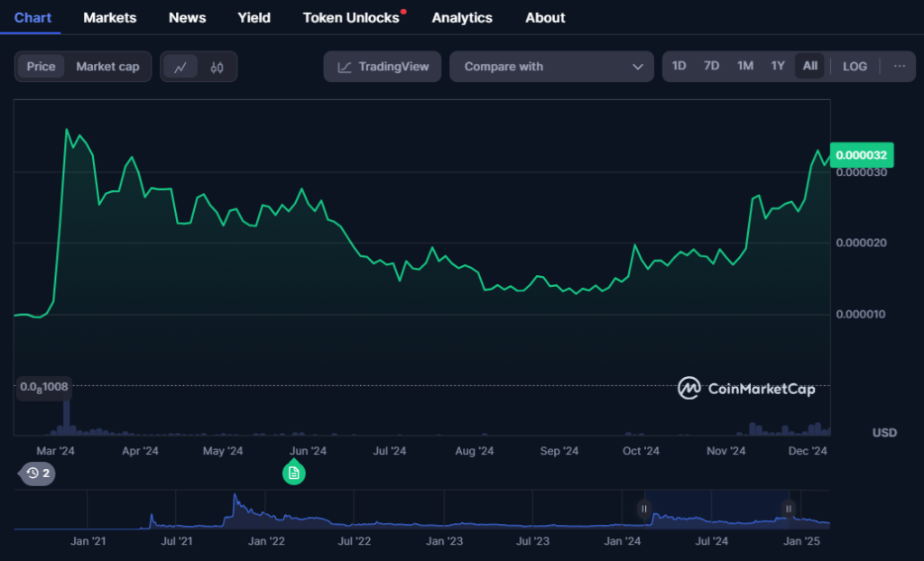Open the Markets tab
This screenshot has height=561, width=924.
tap(109, 18)
